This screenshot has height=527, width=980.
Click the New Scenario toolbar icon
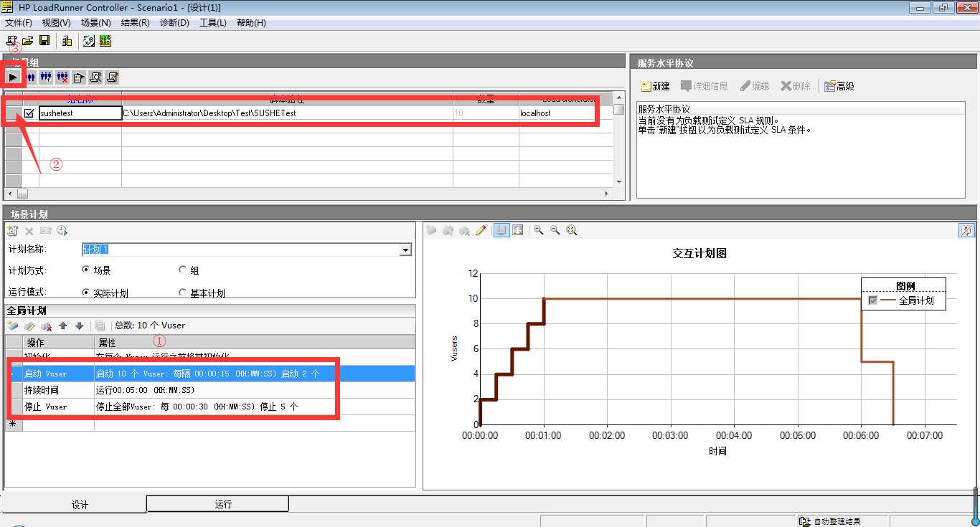11,41
